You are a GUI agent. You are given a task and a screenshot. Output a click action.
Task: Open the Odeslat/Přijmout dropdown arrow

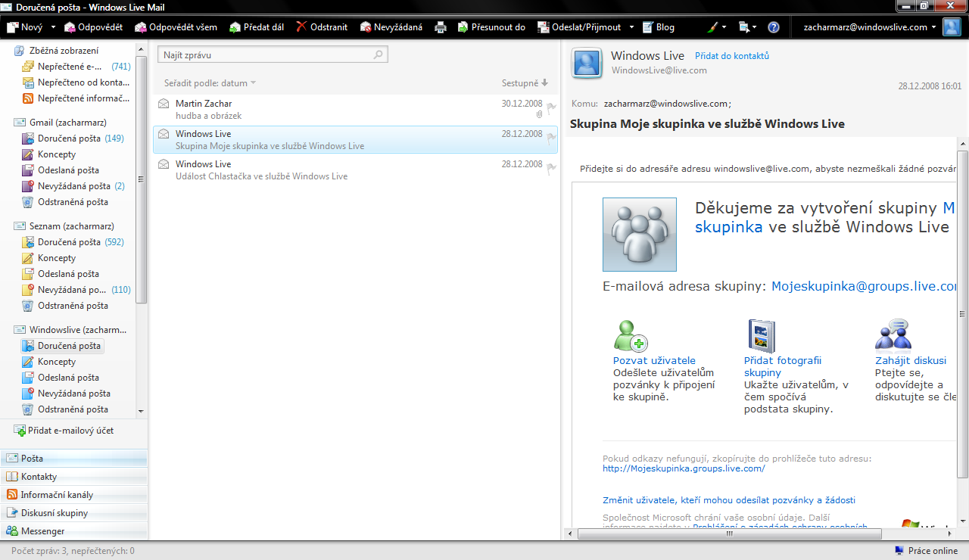630,27
